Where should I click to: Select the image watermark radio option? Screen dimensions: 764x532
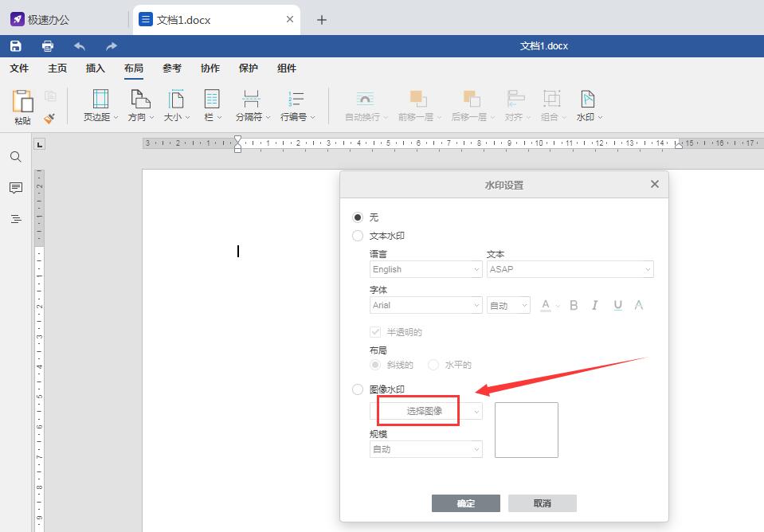tap(358, 389)
